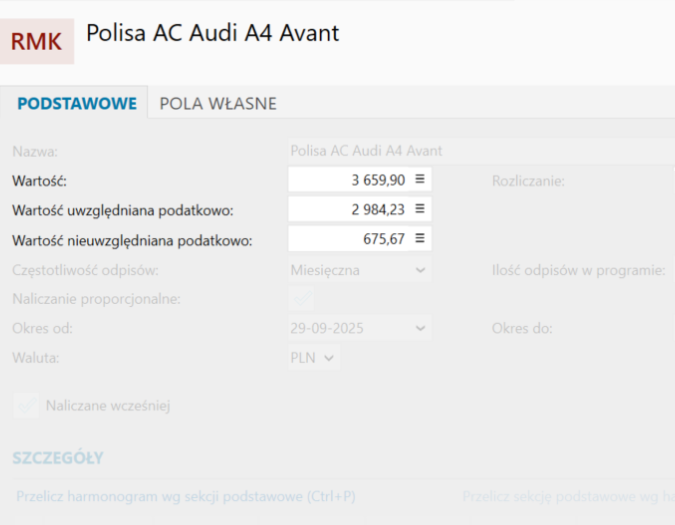Switch to the PODSTAWOWE tab
This screenshot has height=525, width=675.
point(76,104)
